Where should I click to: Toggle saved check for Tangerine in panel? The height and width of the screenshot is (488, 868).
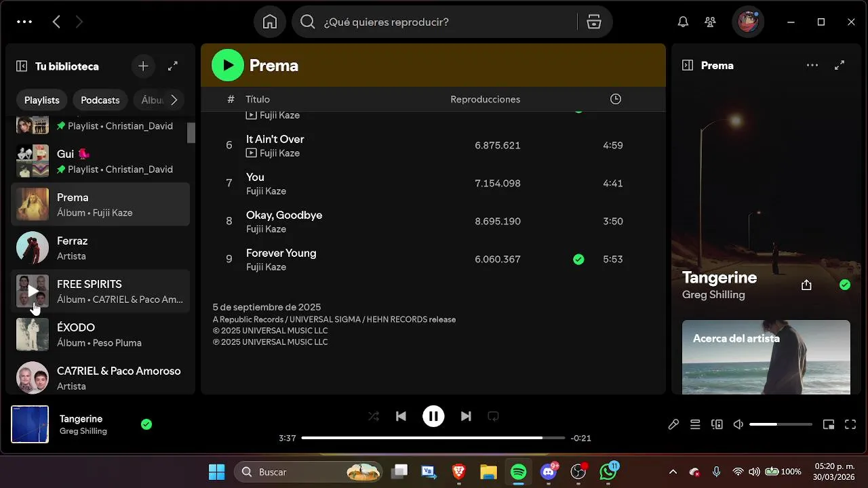[x=845, y=285]
